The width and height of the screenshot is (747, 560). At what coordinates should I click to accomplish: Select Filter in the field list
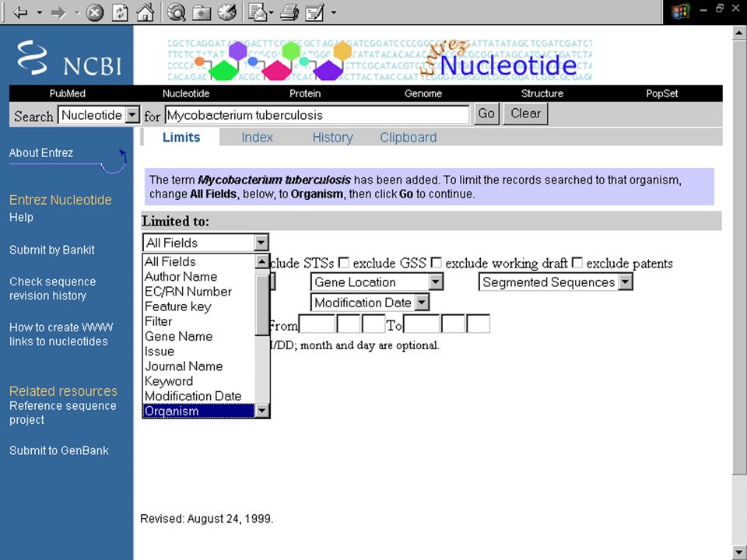click(199, 321)
